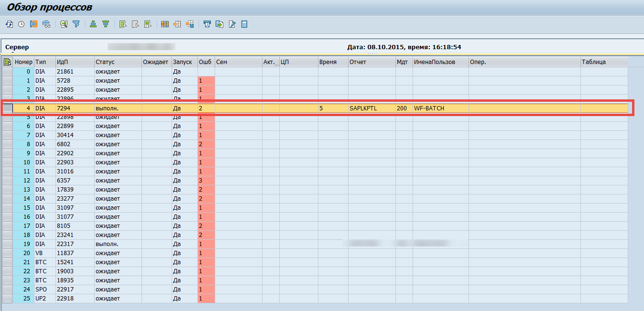Export the list using the export icon

[x=219, y=24]
